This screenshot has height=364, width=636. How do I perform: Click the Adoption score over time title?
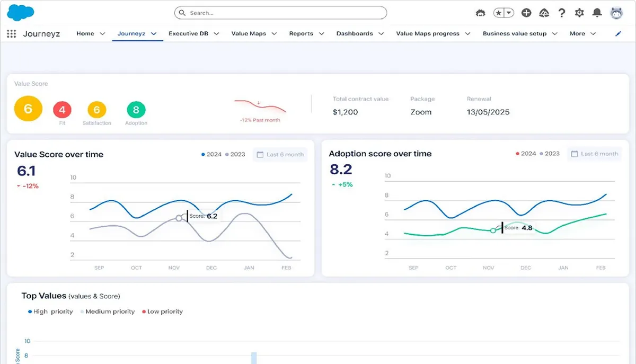click(x=380, y=154)
